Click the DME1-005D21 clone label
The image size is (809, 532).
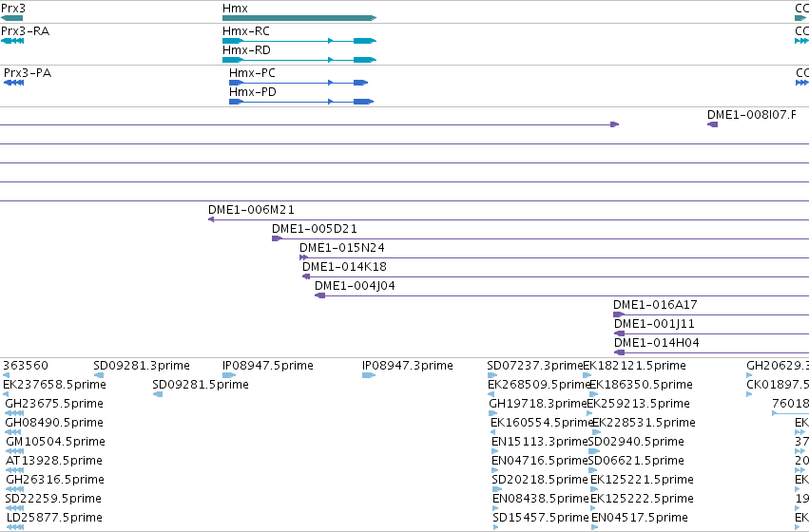tap(315, 229)
